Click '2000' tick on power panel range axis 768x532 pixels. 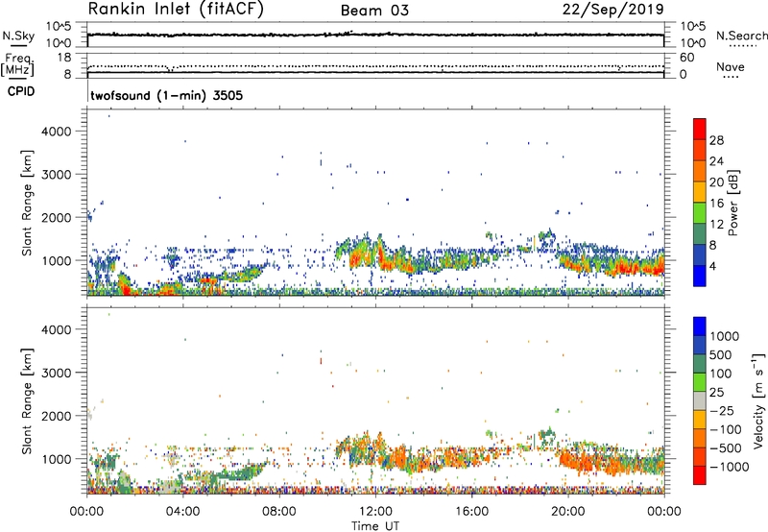(x=57, y=217)
